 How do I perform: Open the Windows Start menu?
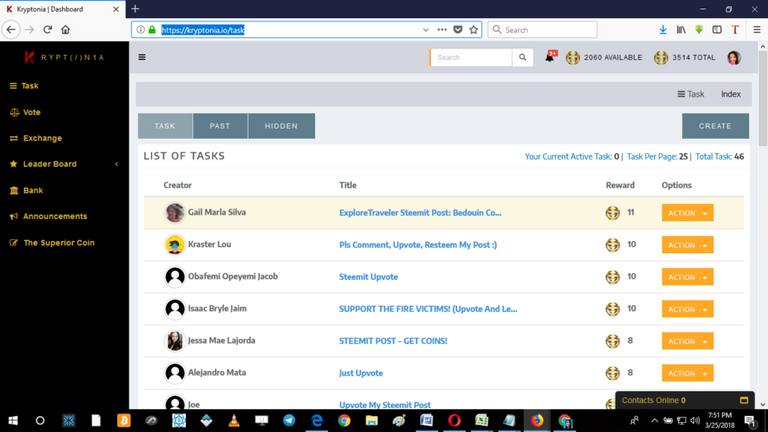[x=13, y=421]
